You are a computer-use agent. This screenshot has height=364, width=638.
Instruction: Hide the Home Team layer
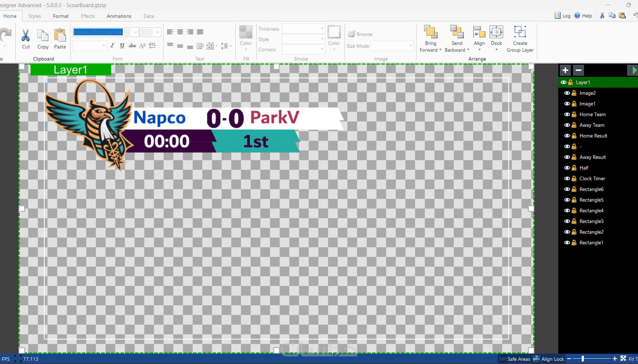coord(567,114)
